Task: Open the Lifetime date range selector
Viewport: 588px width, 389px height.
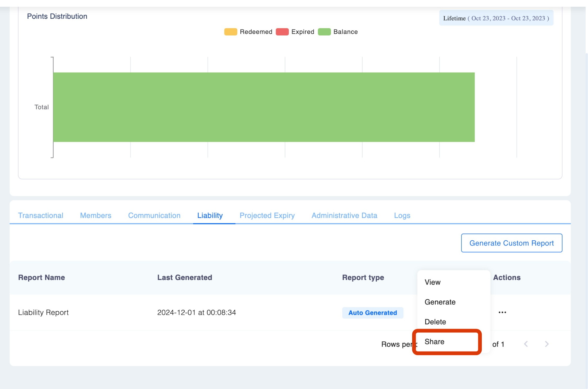Action: pyautogui.click(x=496, y=18)
